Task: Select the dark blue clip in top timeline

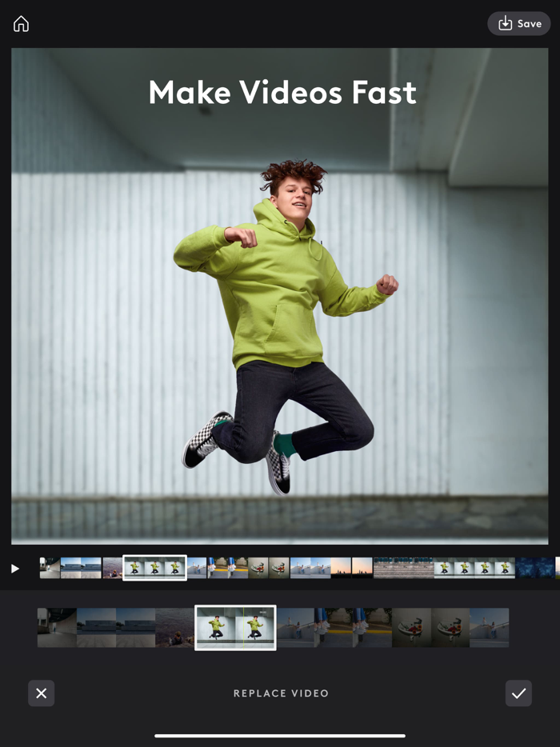Action: tap(535, 568)
